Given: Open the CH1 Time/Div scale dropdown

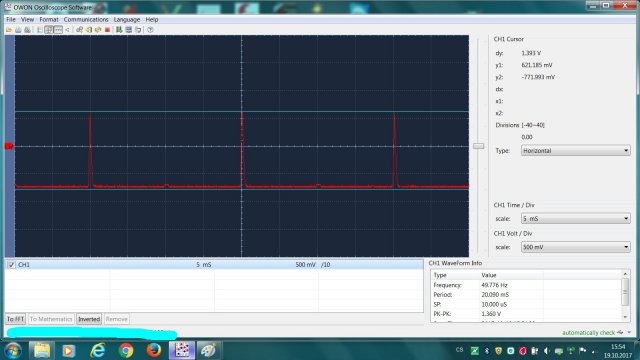Looking at the screenshot, I should [x=576, y=219].
